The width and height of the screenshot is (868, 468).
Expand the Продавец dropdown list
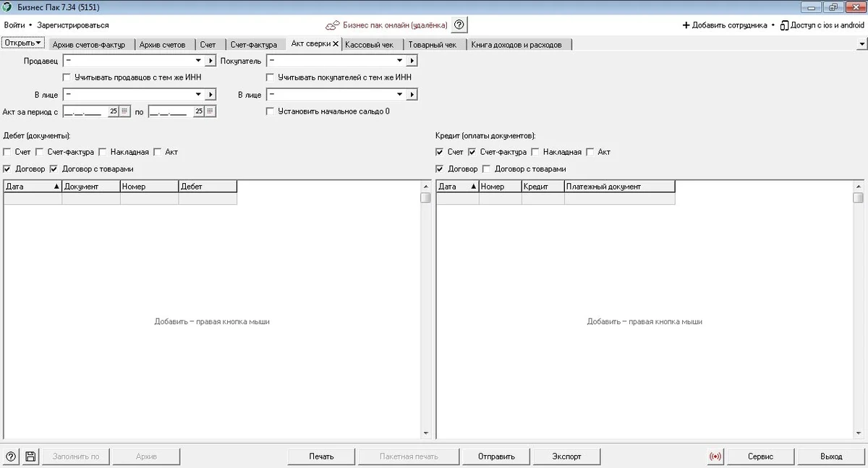coord(198,61)
